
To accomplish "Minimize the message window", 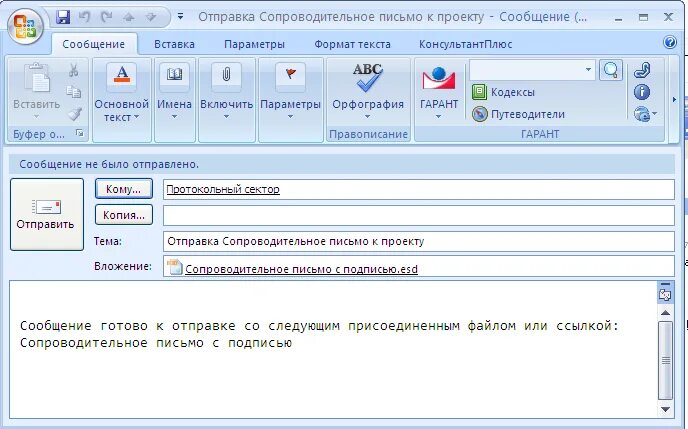I will (619, 18).
